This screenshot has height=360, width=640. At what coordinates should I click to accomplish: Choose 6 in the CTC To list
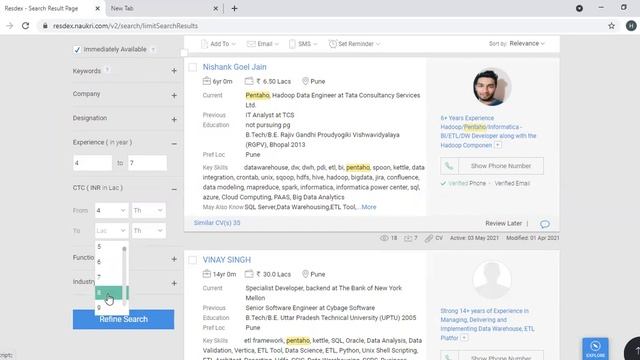pos(108,262)
